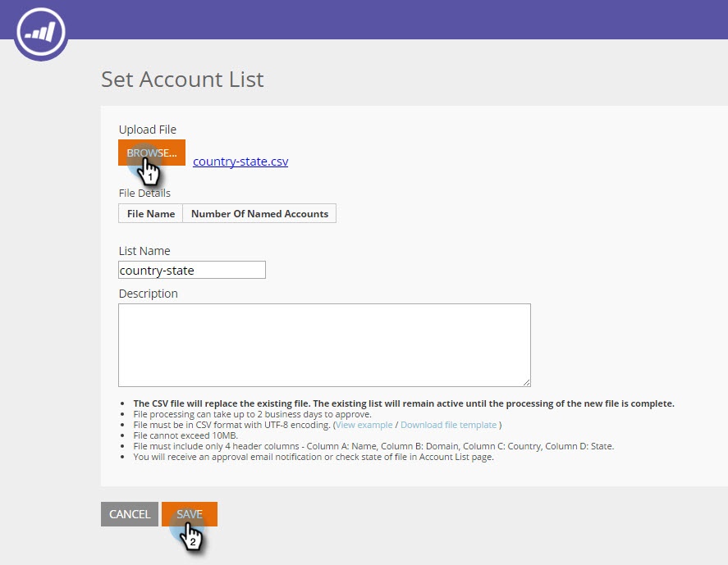Click the Download file template link

coord(448,425)
